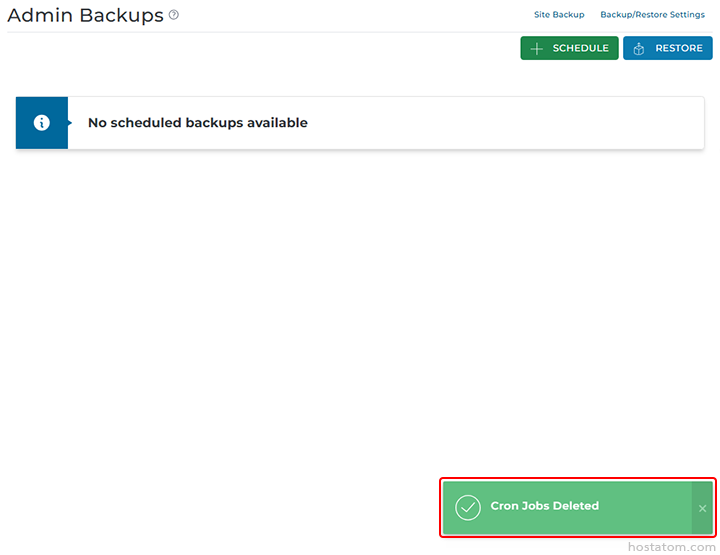Click the help question mark beside Admin Backups
The image size is (720, 555).
click(174, 15)
